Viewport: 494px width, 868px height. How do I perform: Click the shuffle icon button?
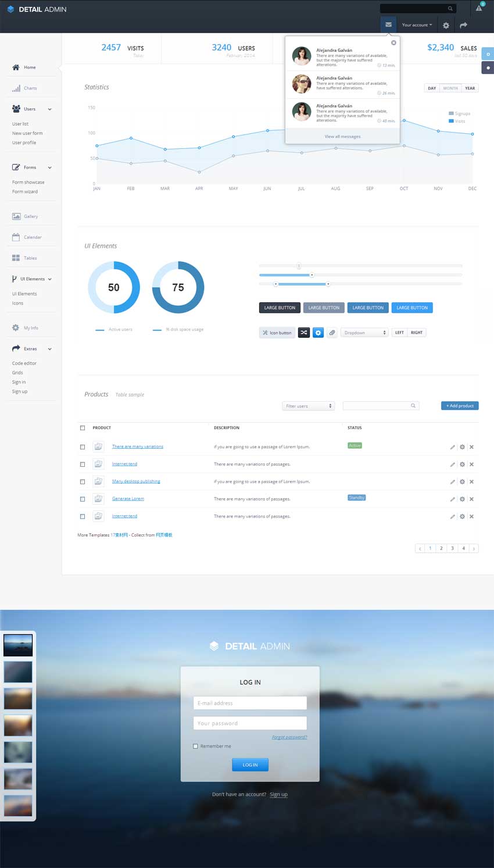click(x=304, y=333)
